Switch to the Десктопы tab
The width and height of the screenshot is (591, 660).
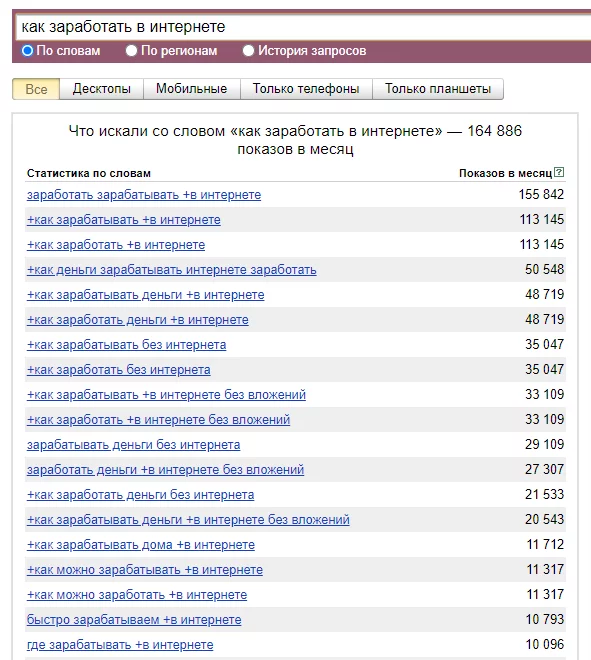[x=101, y=89]
